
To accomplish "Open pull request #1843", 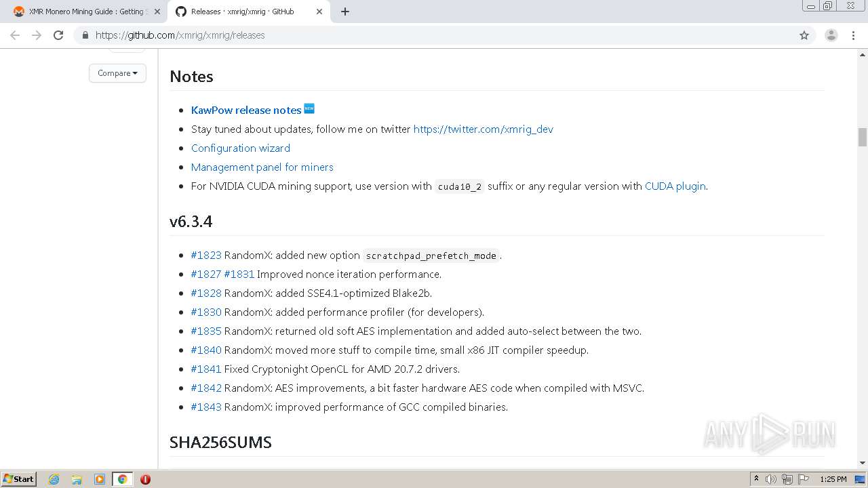I will (x=206, y=407).
